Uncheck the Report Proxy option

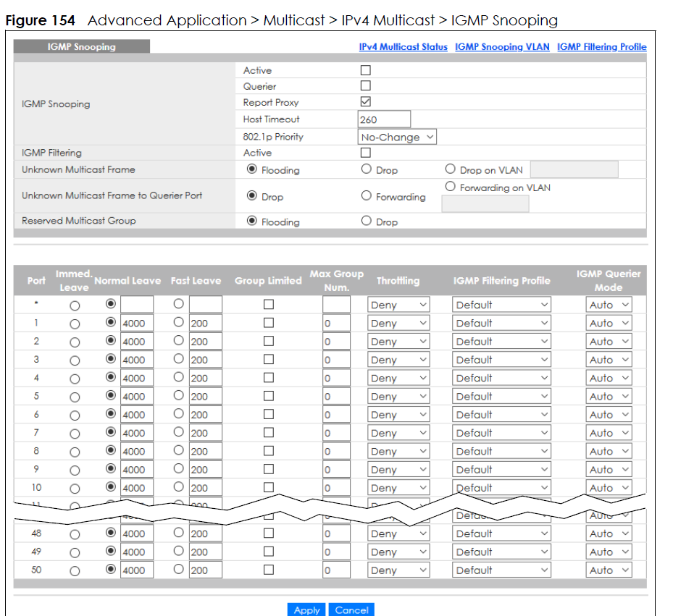[x=366, y=102]
